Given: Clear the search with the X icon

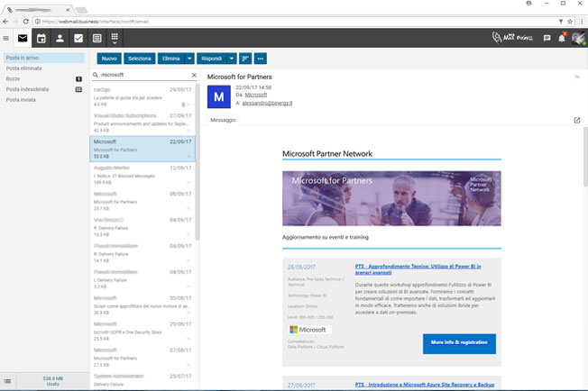Looking at the screenshot, I should pos(194,75).
